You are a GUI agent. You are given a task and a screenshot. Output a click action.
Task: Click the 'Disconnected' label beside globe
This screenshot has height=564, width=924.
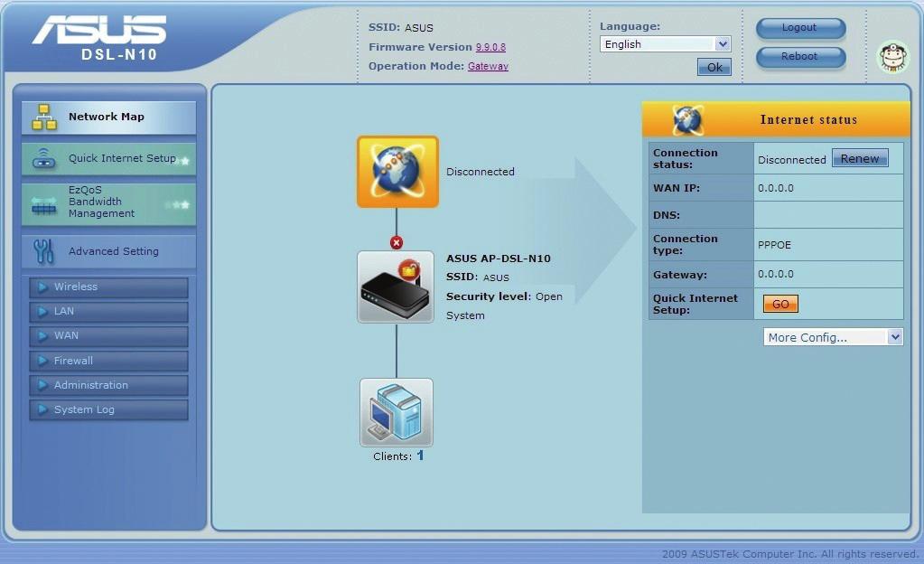click(481, 172)
